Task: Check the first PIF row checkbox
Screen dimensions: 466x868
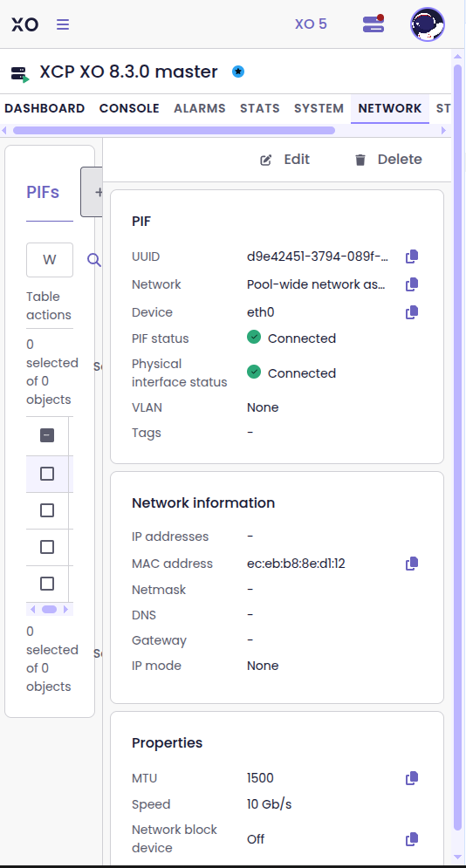Action: (x=47, y=474)
